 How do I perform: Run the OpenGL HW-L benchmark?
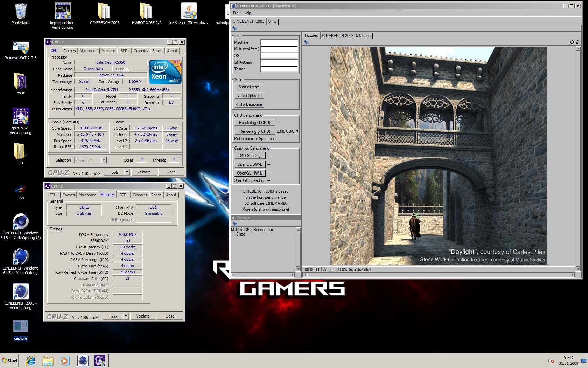[x=250, y=173]
